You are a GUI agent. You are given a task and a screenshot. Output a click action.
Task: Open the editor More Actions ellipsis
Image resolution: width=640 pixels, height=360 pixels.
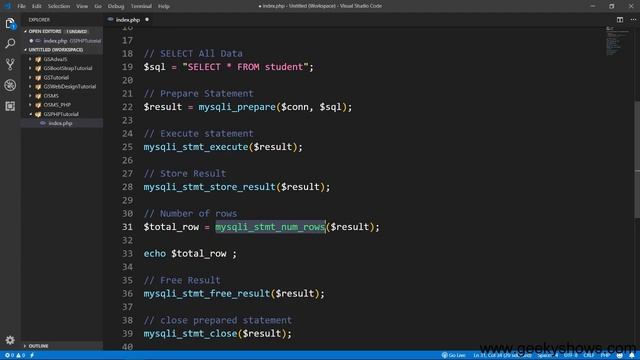click(633, 20)
